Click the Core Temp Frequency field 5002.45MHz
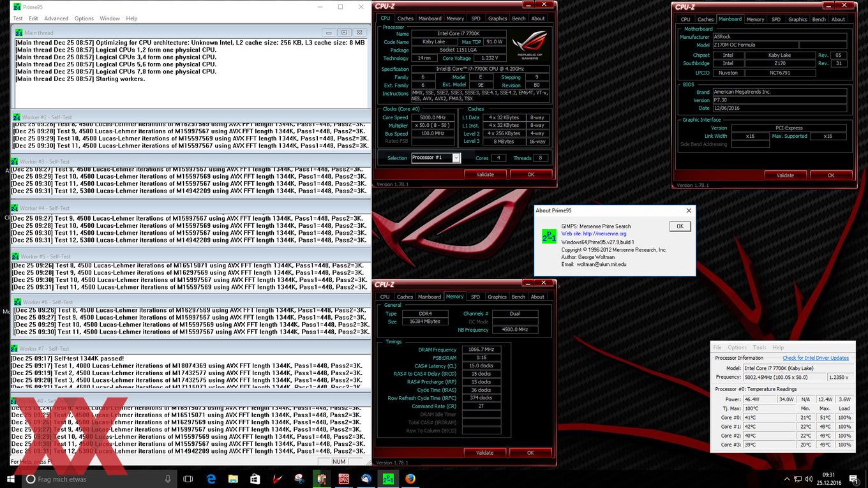This screenshot has height=488, width=868. coord(784,377)
